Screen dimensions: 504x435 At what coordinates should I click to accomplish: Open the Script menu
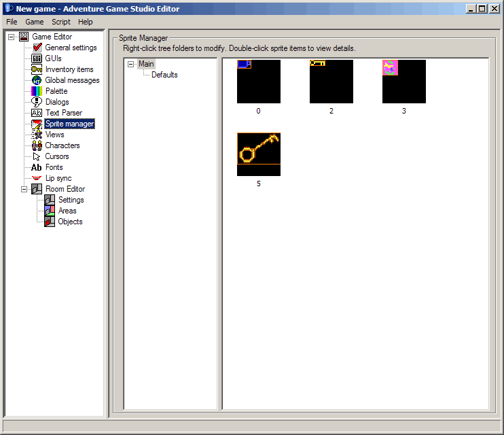click(x=60, y=22)
